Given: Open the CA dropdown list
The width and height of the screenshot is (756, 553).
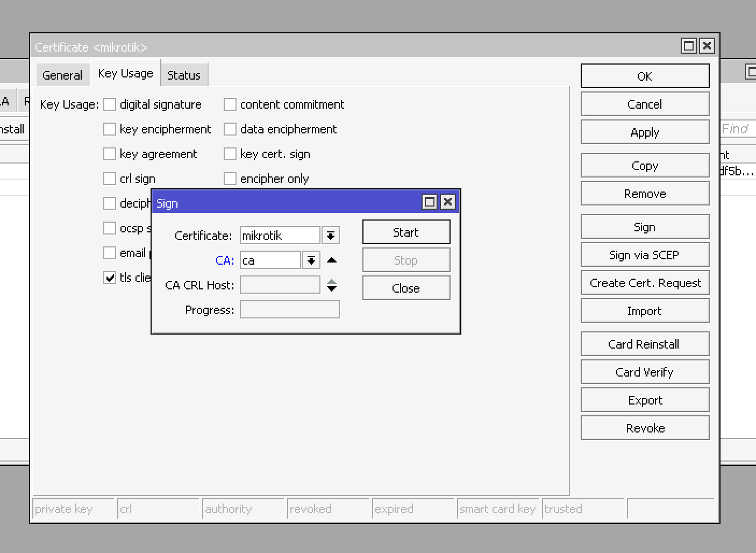Looking at the screenshot, I should coord(311,260).
